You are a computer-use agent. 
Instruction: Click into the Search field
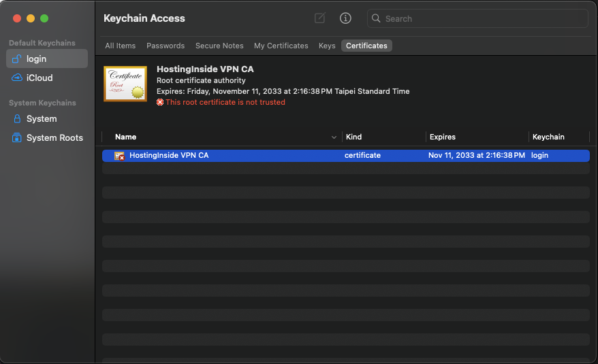477,18
